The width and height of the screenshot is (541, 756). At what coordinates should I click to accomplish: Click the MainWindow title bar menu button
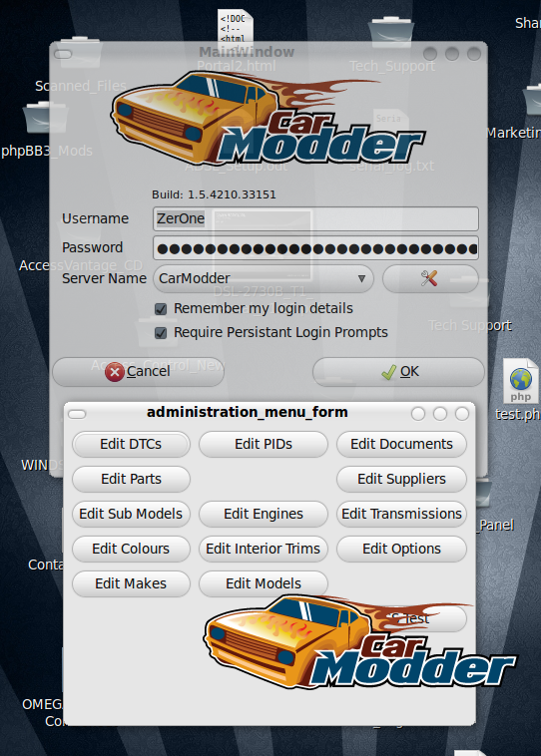coord(63,54)
